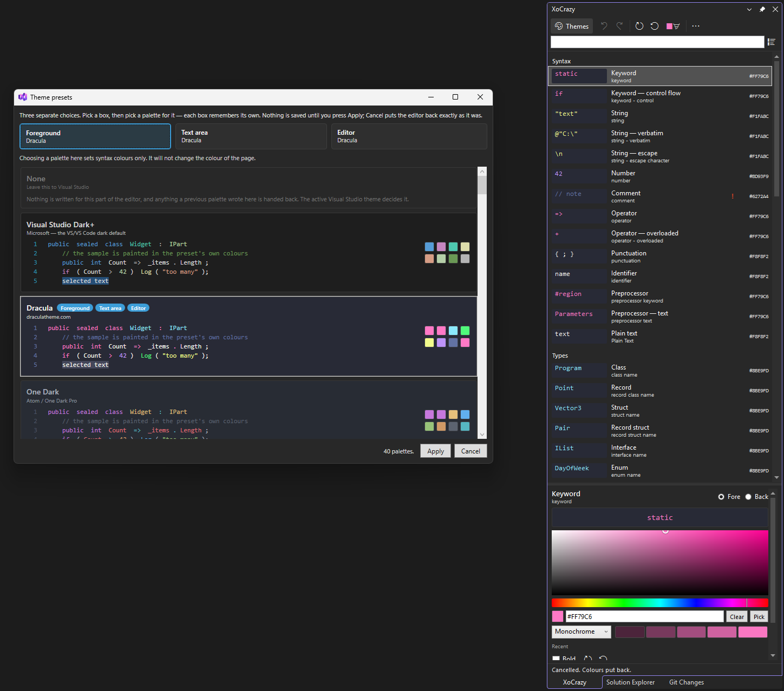Switch to the Solution Explorer tab
The width and height of the screenshot is (784, 691).
click(x=630, y=682)
